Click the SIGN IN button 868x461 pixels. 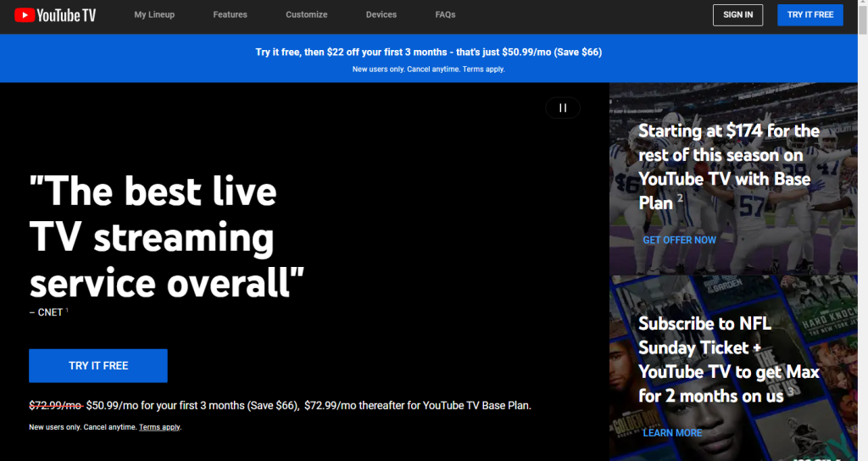[737, 15]
